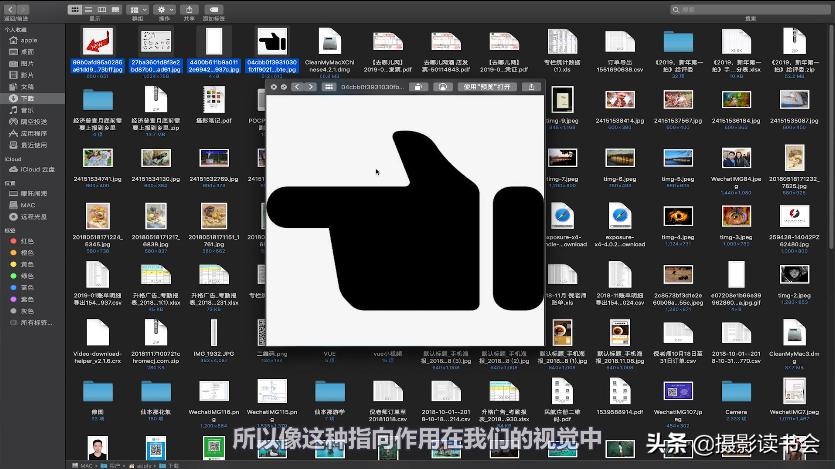The width and height of the screenshot is (835, 469).
Task: Switch Finder to list view
Action: 86,9
